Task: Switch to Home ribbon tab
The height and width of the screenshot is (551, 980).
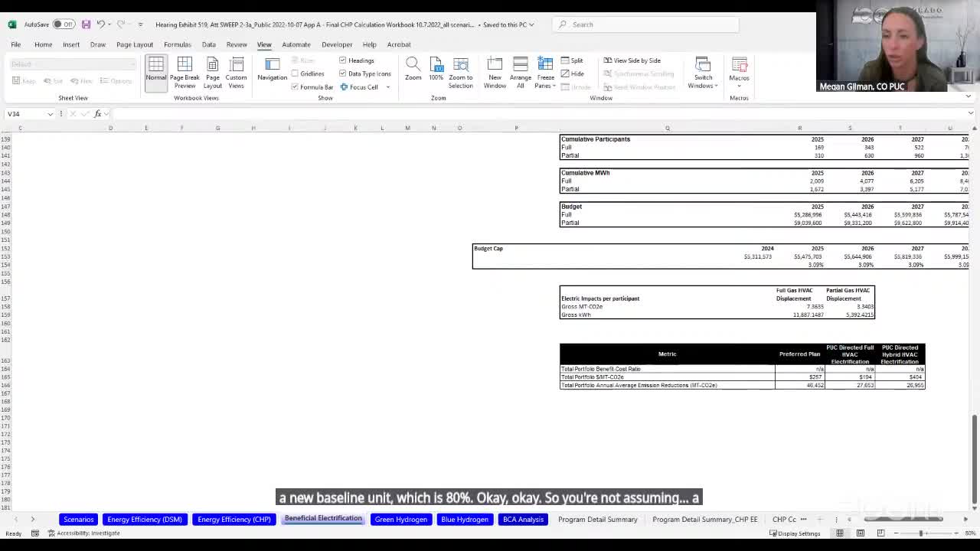Action: click(43, 44)
